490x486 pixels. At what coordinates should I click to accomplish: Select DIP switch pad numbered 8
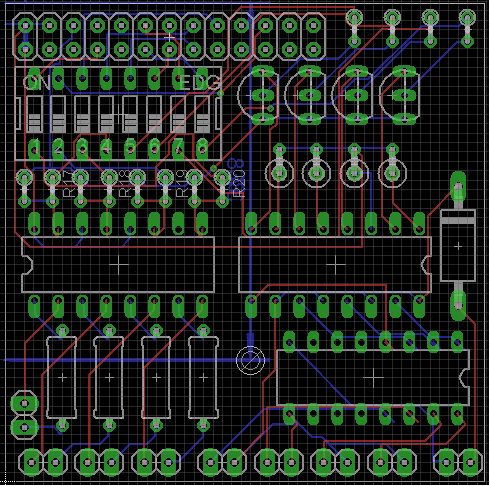tap(202, 149)
